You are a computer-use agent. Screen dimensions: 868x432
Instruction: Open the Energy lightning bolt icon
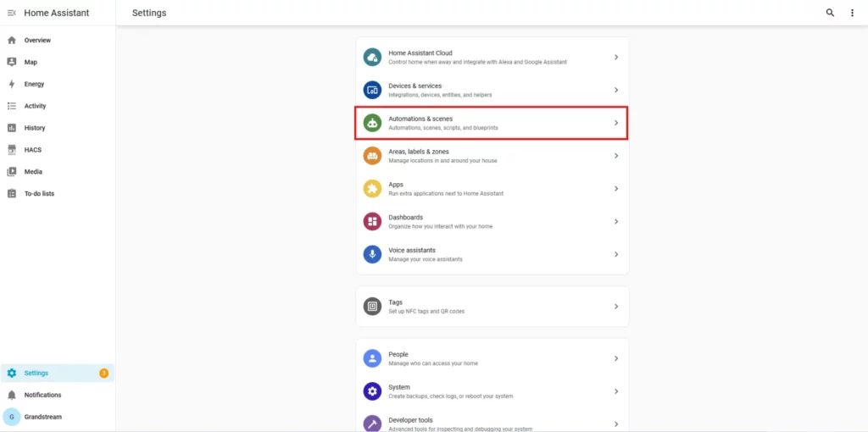click(x=12, y=84)
